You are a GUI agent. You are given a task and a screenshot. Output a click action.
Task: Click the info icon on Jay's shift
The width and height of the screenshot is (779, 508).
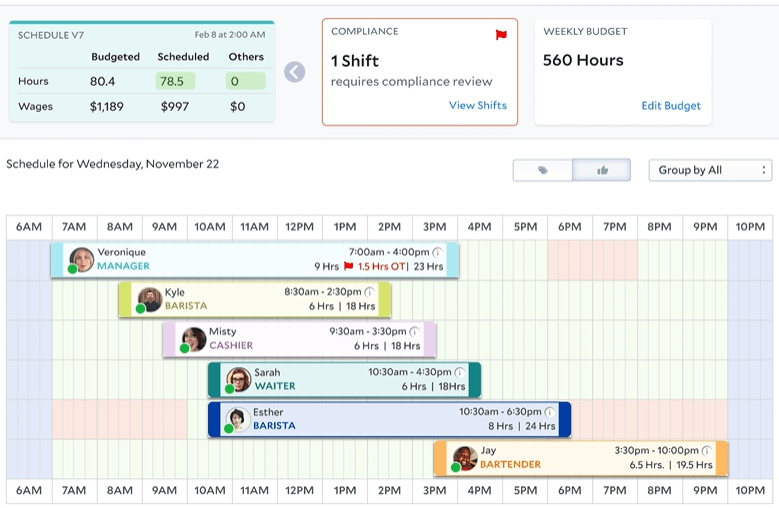(707, 451)
